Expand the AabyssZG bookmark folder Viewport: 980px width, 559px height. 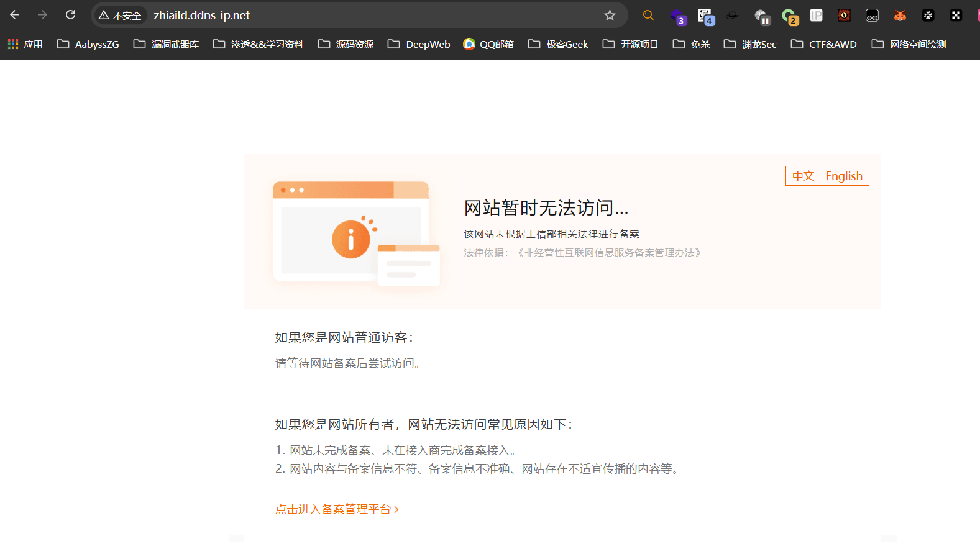click(88, 44)
